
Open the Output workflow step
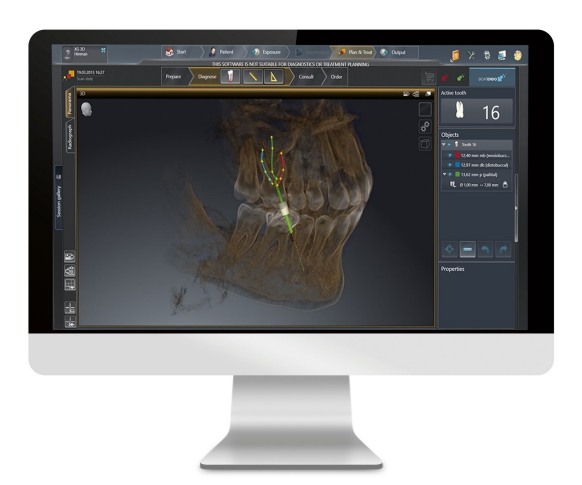(394, 52)
